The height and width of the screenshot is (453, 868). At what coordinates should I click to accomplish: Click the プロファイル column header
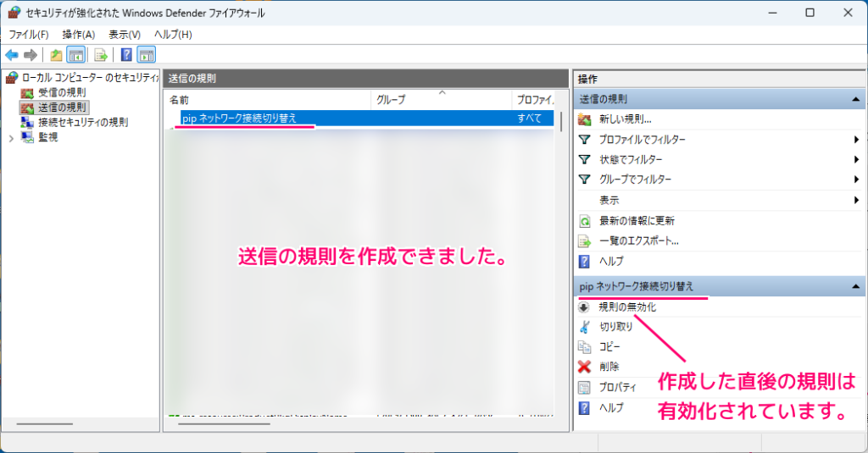click(x=532, y=100)
